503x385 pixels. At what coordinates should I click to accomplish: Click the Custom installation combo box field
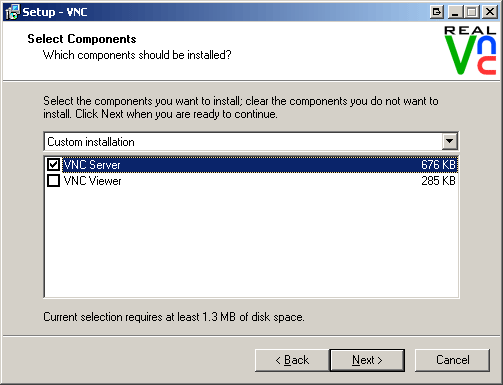(x=251, y=141)
